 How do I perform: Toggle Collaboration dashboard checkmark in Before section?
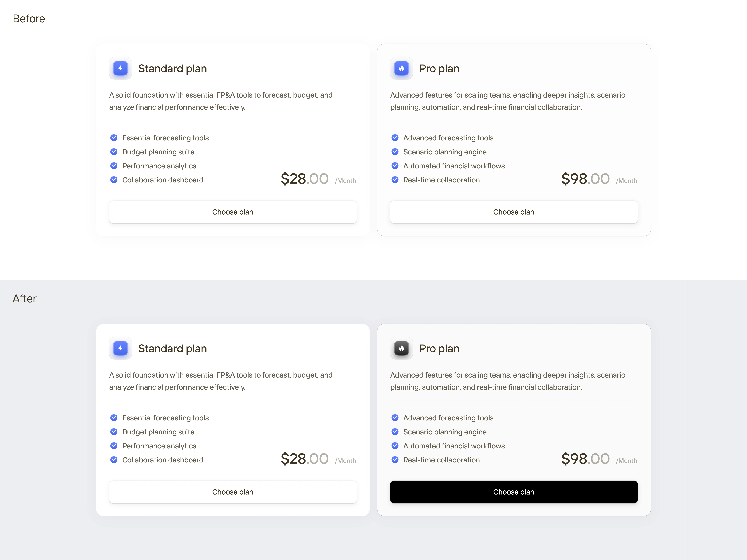click(114, 180)
